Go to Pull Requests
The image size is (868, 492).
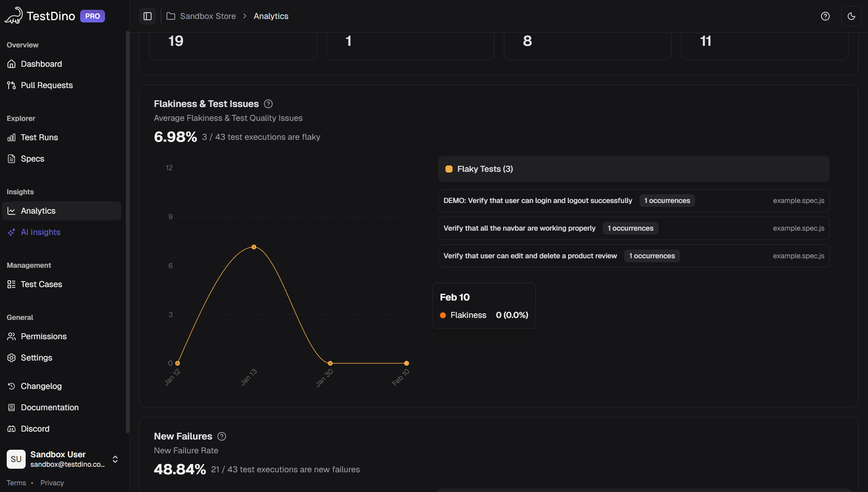47,85
